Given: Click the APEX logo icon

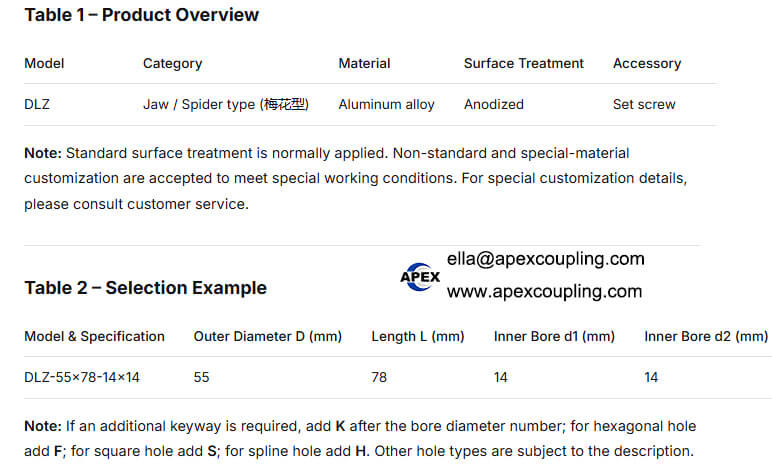Looking at the screenshot, I should click(x=420, y=277).
